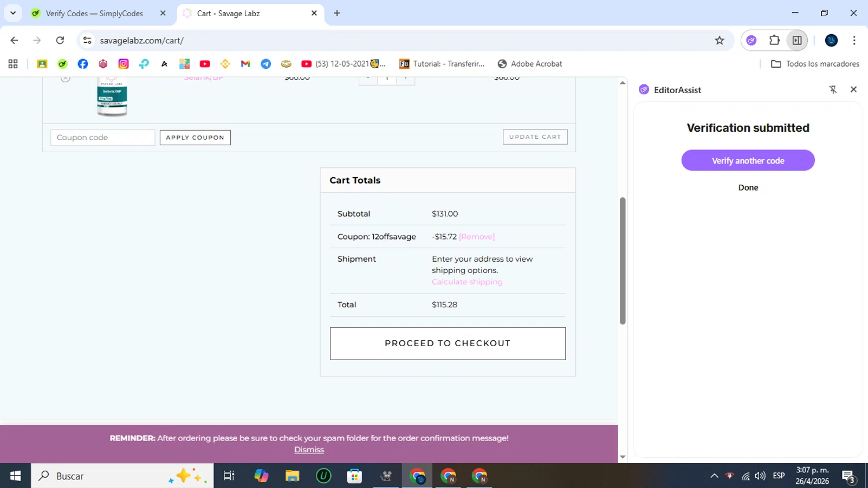Open the Instagram bookmark
This screenshot has width=868, height=488.
click(x=123, y=64)
